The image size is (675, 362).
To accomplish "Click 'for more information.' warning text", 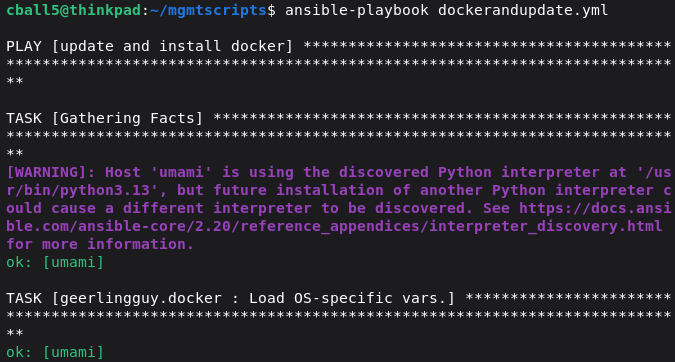I will [100, 244].
